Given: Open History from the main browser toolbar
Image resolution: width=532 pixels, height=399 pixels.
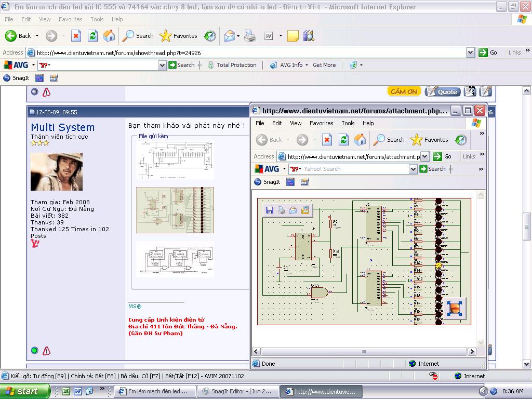Looking at the screenshot, I should pyautogui.click(x=210, y=36).
